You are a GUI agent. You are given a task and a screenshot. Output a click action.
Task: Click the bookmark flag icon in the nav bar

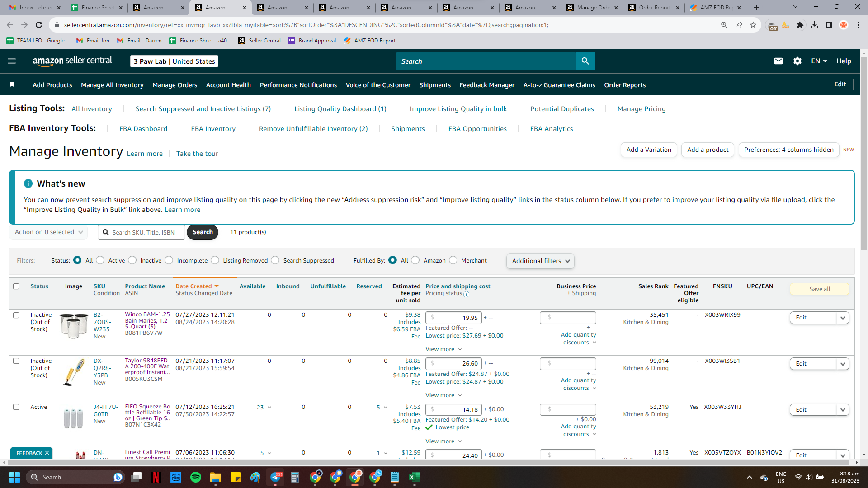[12, 84]
